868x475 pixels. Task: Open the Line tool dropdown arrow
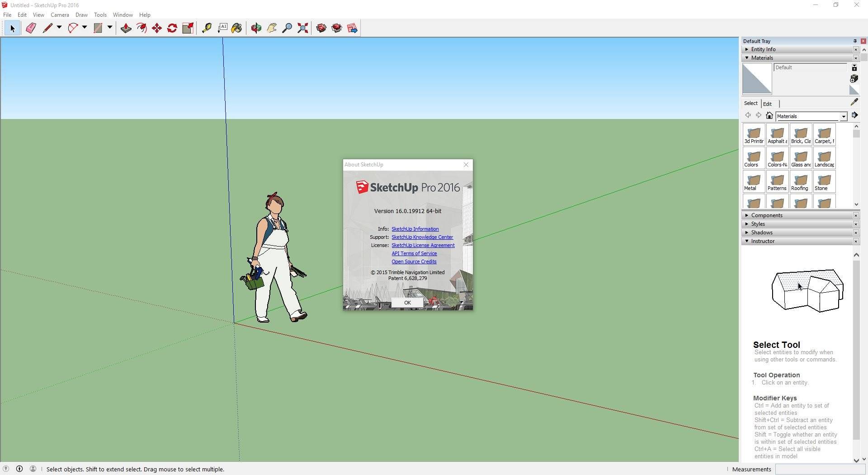tap(59, 28)
